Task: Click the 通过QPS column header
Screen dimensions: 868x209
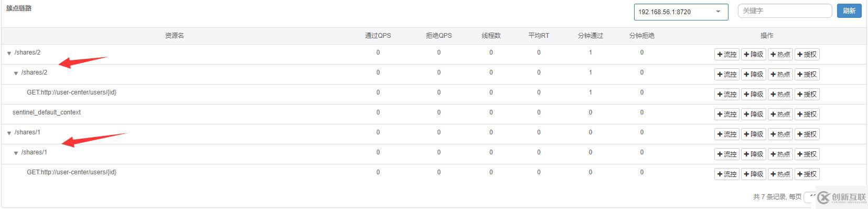Action: [x=378, y=36]
